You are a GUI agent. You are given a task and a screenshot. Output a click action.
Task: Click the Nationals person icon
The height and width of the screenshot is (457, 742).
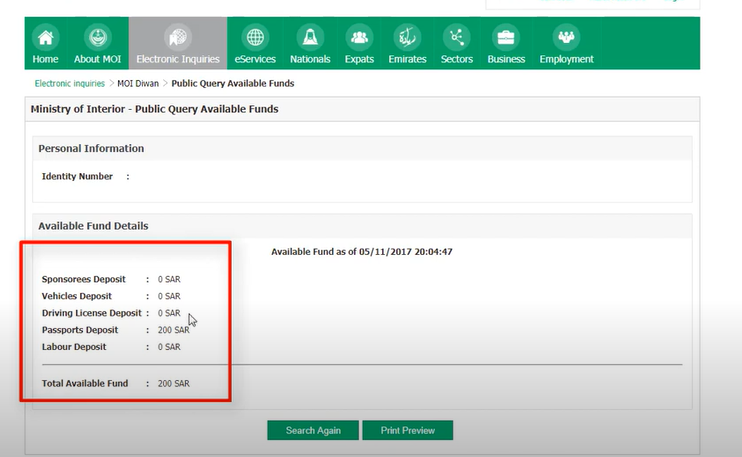point(310,37)
